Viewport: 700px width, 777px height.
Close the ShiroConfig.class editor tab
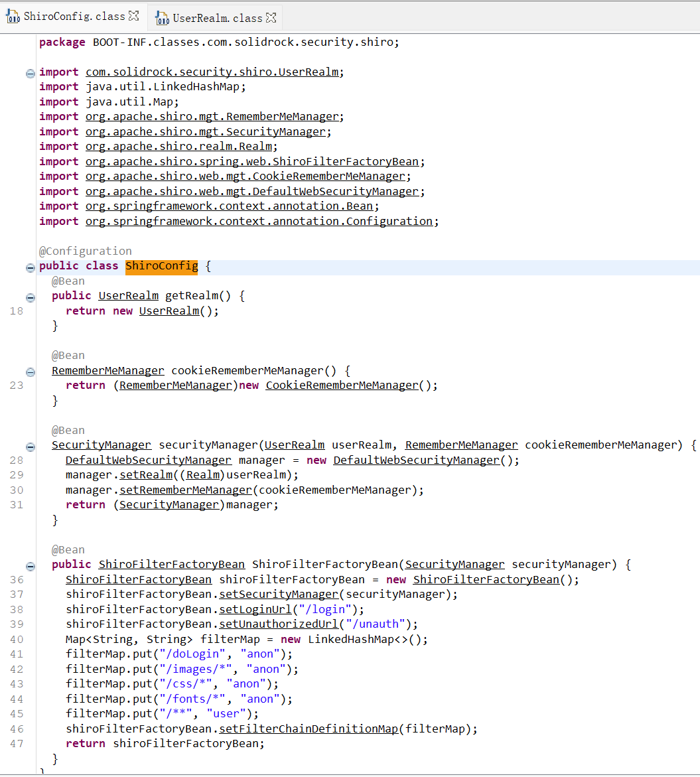[x=134, y=15]
